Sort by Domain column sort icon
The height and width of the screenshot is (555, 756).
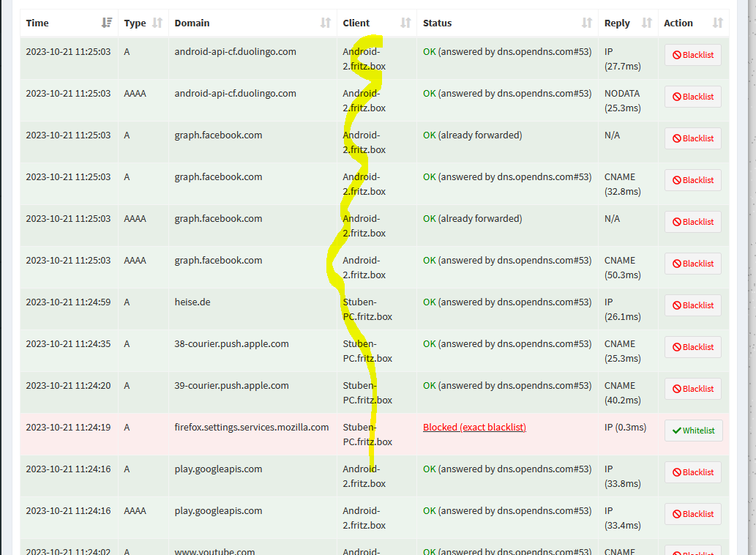(x=326, y=23)
